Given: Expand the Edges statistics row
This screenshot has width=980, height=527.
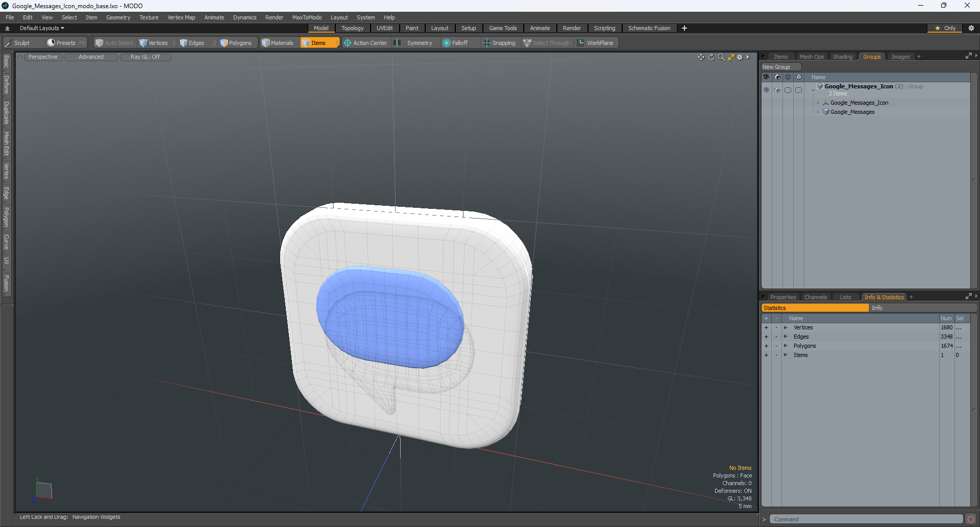Looking at the screenshot, I should tap(786, 337).
